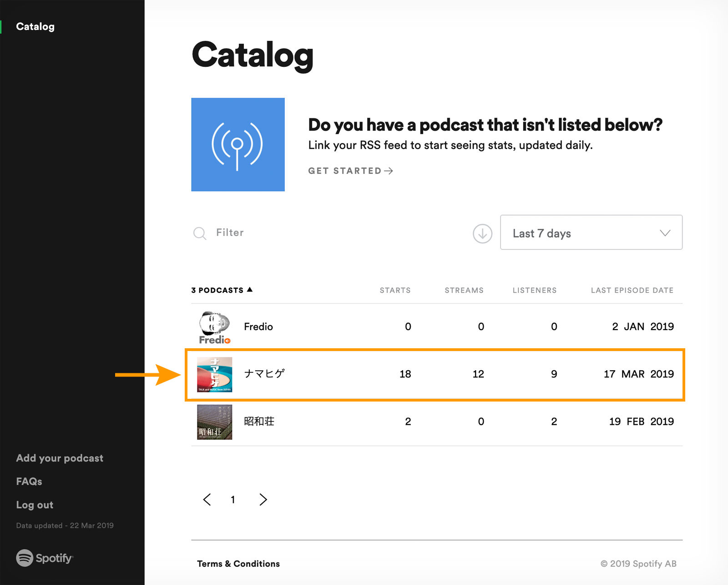Click the Spotify logo in sidebar
Screen dimensions: 728x585
pyautogui.click(x=45, y=558)
